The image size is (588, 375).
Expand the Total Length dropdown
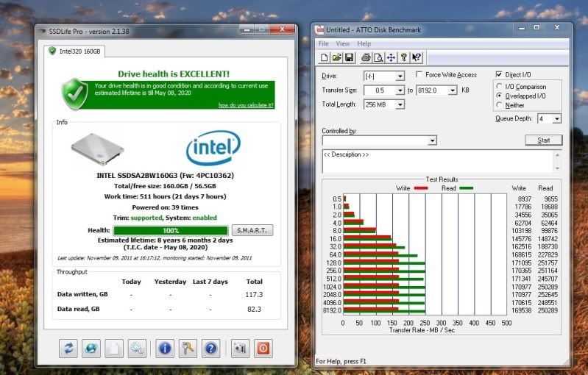point(400,104)
